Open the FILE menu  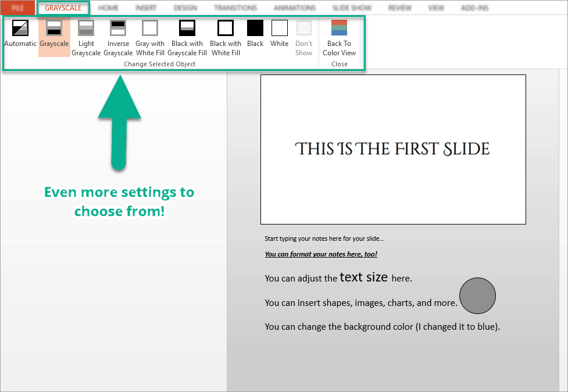[x=16, y=8]
